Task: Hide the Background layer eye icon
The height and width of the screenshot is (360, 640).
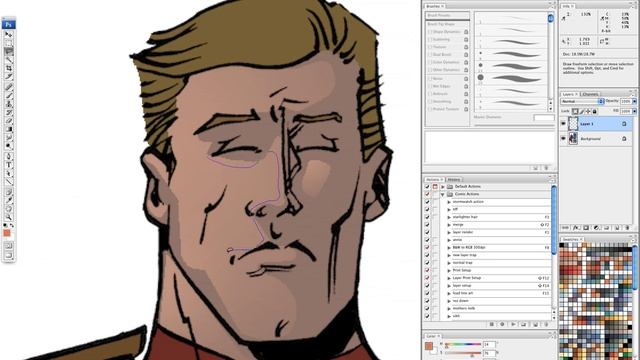Action: click(563, 139)
